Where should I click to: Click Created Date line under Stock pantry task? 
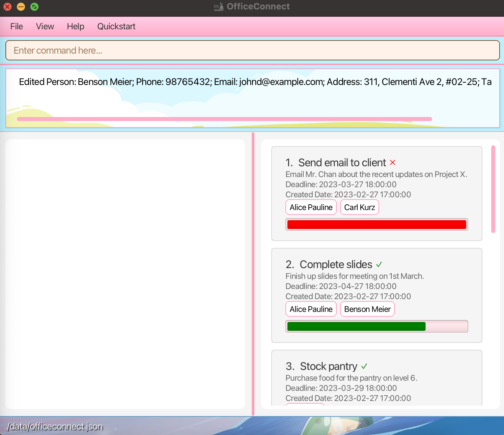coord(348,398)
